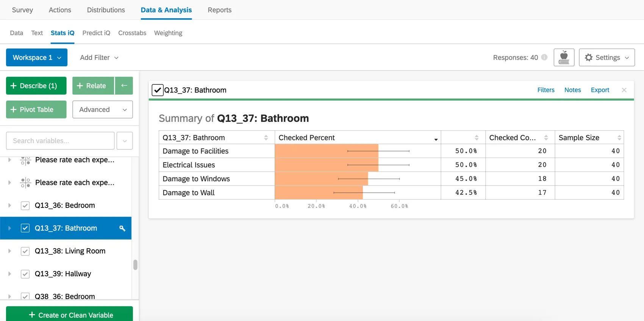The height and width of the screenshot is (321, 644).
Task: Click the Export link in card header
Action: point(600,90)
